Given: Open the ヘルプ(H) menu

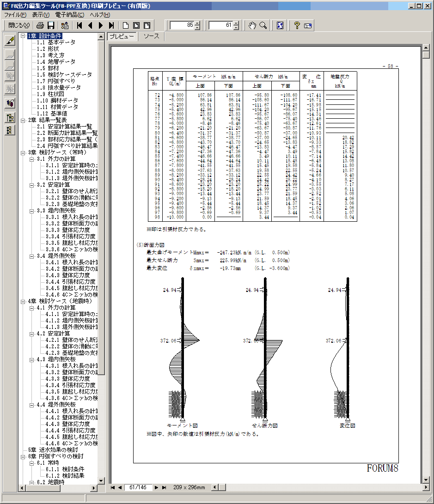Looking at the screenshot, I should [x=100, y=15].
